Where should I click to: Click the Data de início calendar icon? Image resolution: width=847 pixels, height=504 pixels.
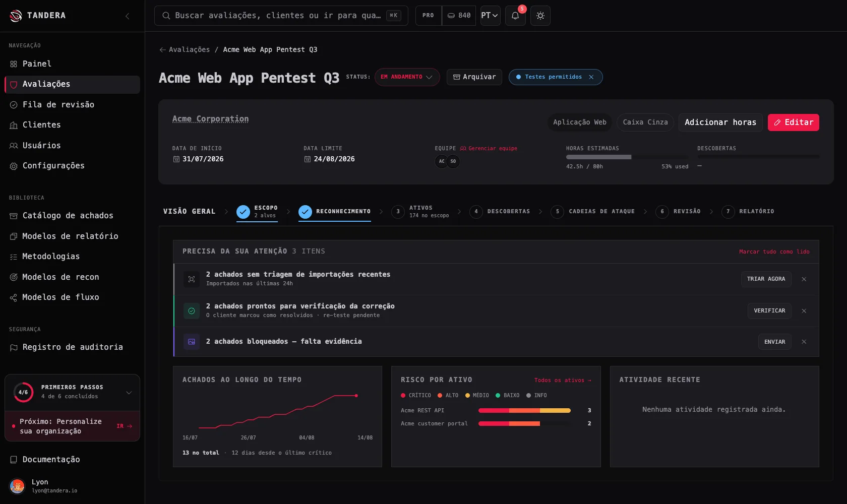[176, 159]
